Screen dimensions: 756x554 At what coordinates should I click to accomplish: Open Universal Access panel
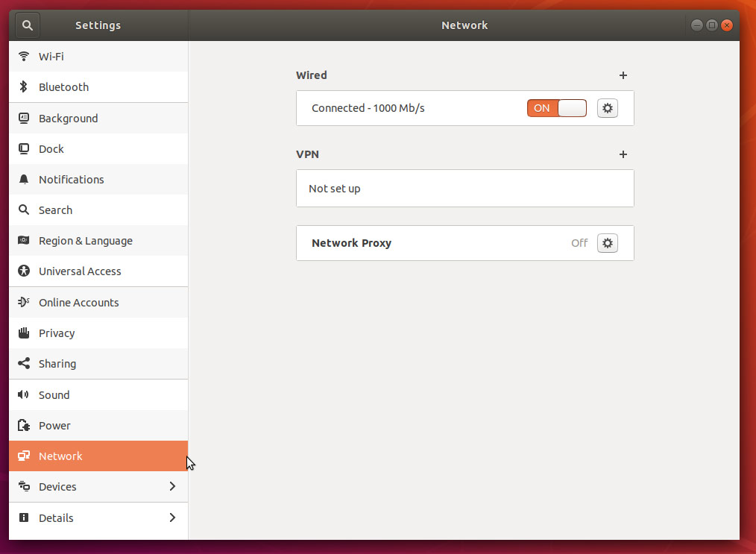click(x=98, y=271)
